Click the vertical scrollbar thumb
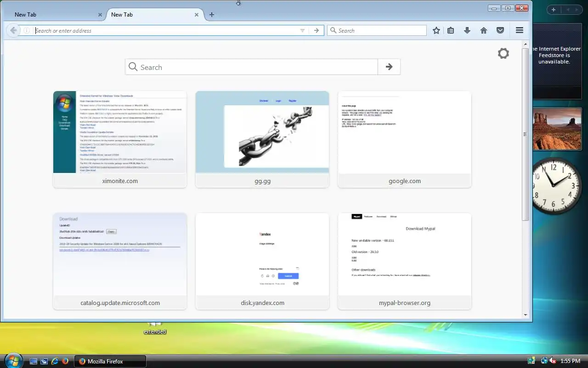The image size is (588, 368). [x=526, y=134]
